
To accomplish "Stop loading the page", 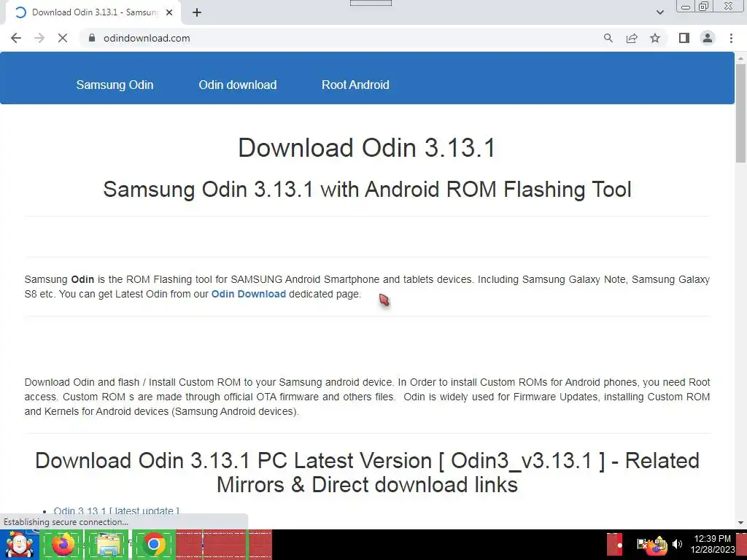I will click(63, 38).
